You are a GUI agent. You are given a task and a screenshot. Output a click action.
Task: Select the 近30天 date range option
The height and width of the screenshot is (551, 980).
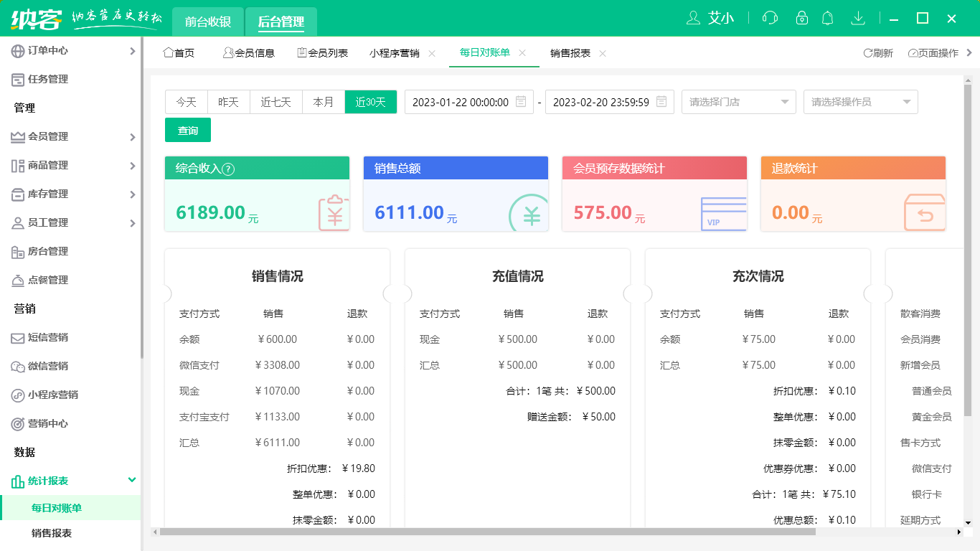[x=371, y=102]
